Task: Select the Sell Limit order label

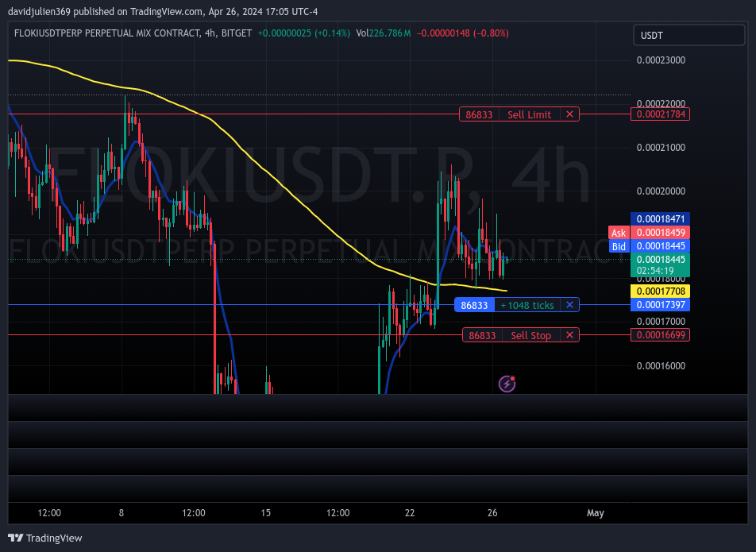Action: [529, 114]
